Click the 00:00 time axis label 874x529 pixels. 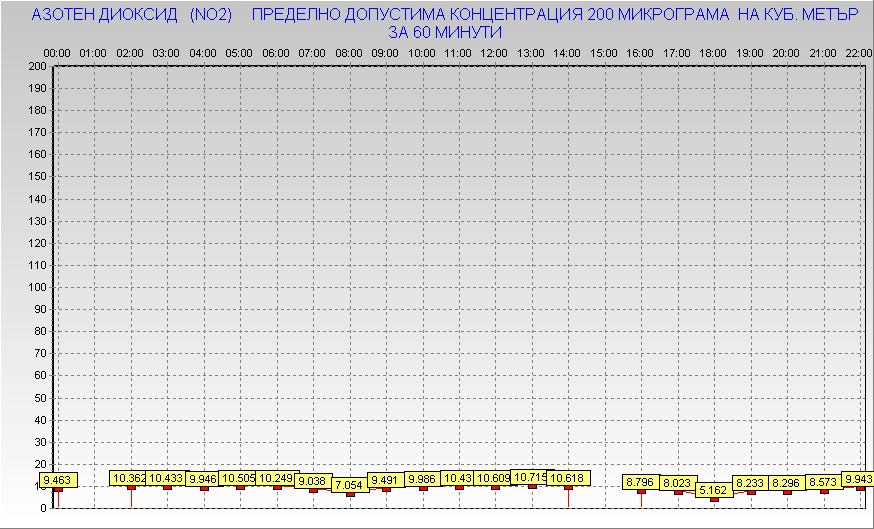coord(57,52)
